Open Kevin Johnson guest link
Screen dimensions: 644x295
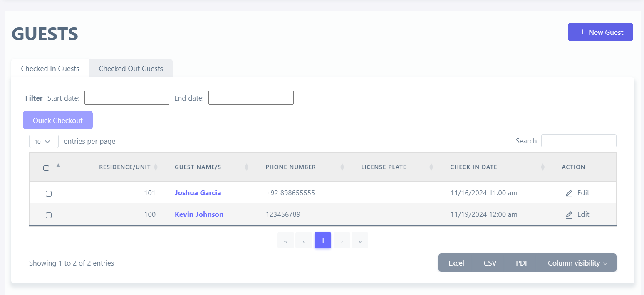click(x=199, y=215)
